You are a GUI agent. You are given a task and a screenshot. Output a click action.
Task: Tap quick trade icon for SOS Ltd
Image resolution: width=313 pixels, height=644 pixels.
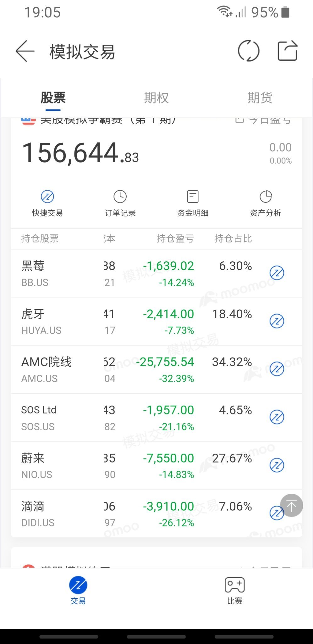point(277,417)
